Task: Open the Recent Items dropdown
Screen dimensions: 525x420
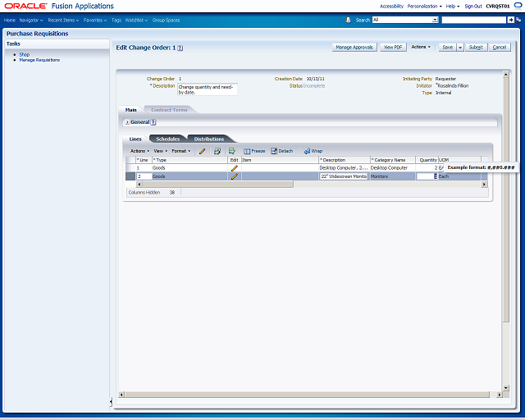Action: click(63, 20)
